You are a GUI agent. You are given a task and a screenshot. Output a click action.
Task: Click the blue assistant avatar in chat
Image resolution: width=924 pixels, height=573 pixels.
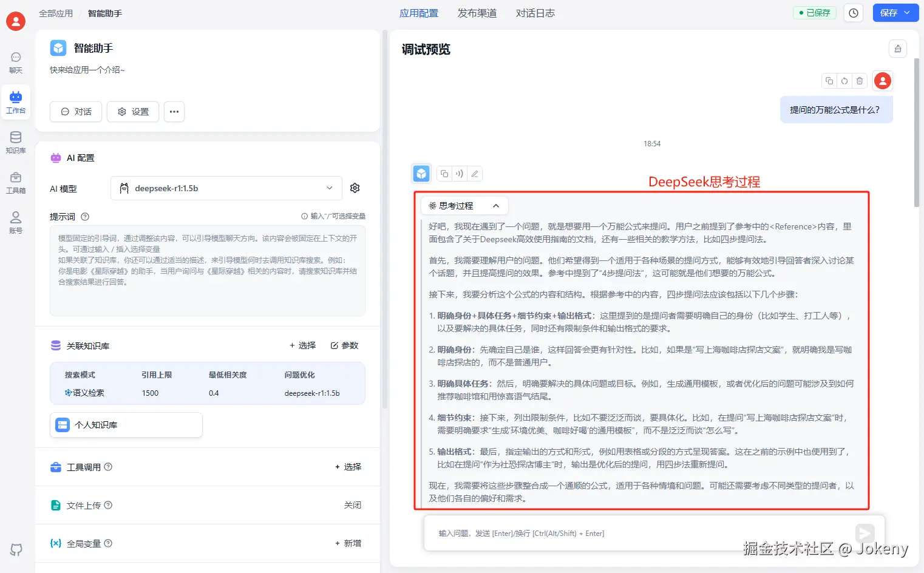pyautogui.click(x=421, y=174)
